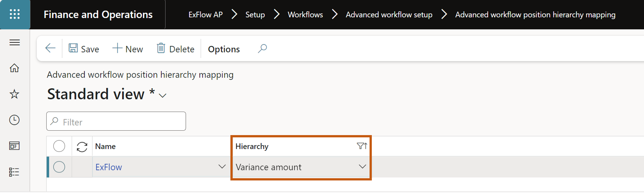The height and width of the screenshot is (193, 644).
Task: Click the refresh icon in grid header
Action: pos(82,147)
